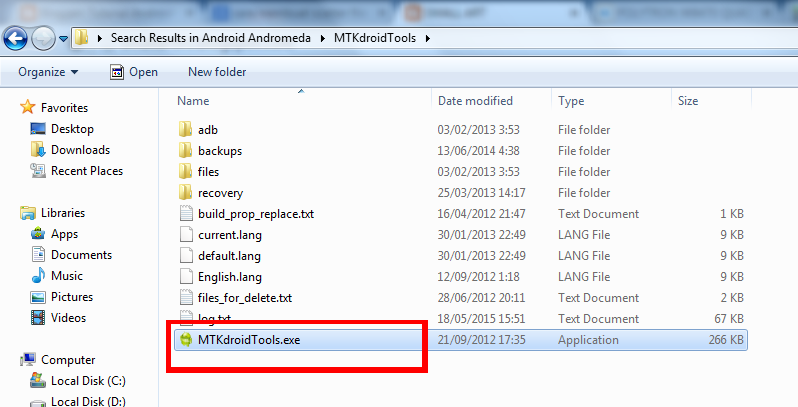Click the backups folder icon
This screenshot has width=798, height=407.
186,150
